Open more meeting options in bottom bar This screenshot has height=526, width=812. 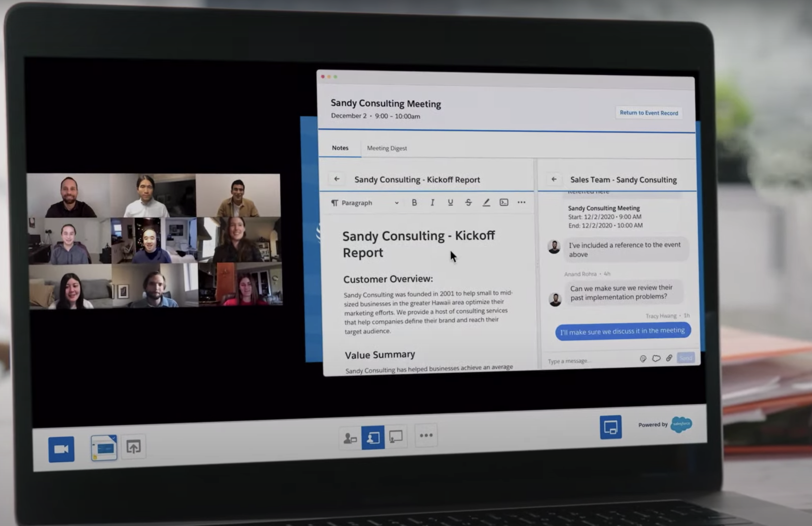(426, 435)
